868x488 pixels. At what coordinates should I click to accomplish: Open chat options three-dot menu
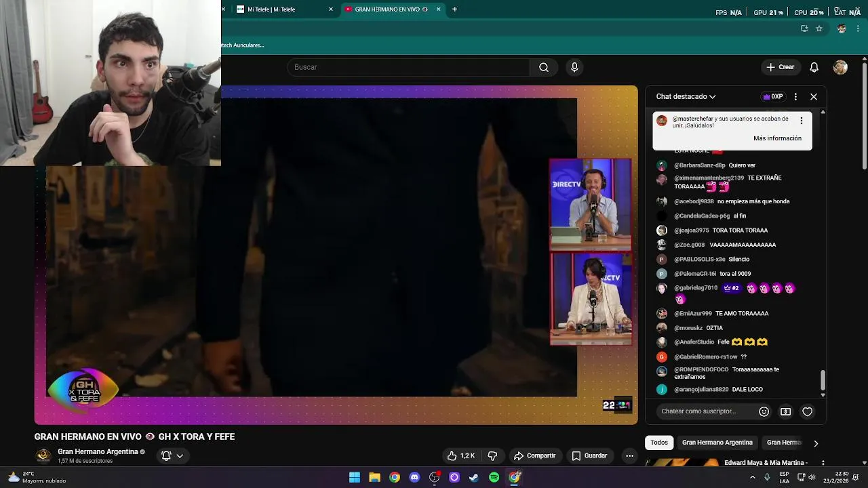tap(795, 96)
